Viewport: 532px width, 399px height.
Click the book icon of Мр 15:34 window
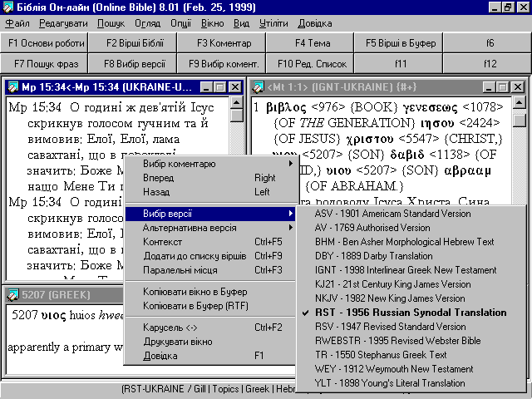(11, 87)
